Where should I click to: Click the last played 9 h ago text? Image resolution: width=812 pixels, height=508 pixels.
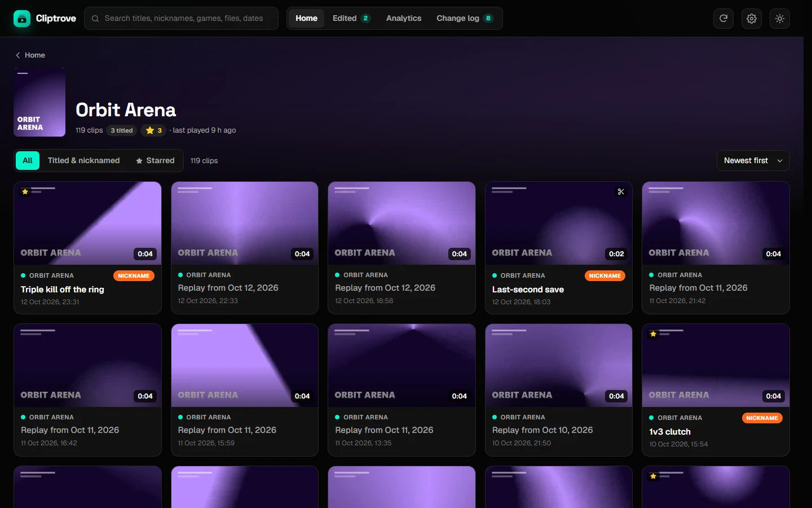click(x=204, y=130)
